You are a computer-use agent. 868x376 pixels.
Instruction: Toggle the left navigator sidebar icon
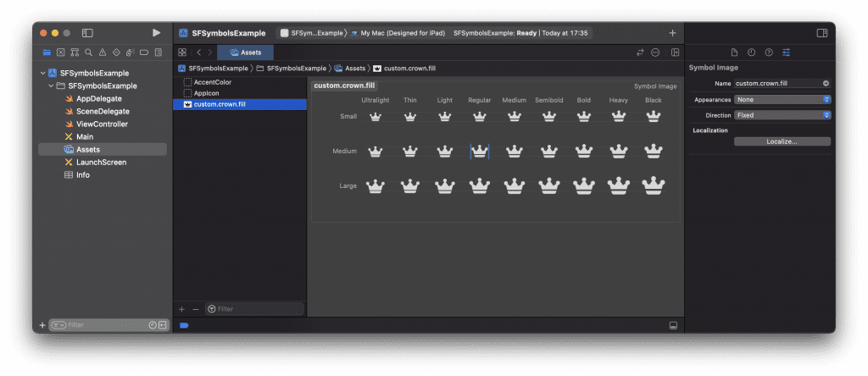pos(87,33)
